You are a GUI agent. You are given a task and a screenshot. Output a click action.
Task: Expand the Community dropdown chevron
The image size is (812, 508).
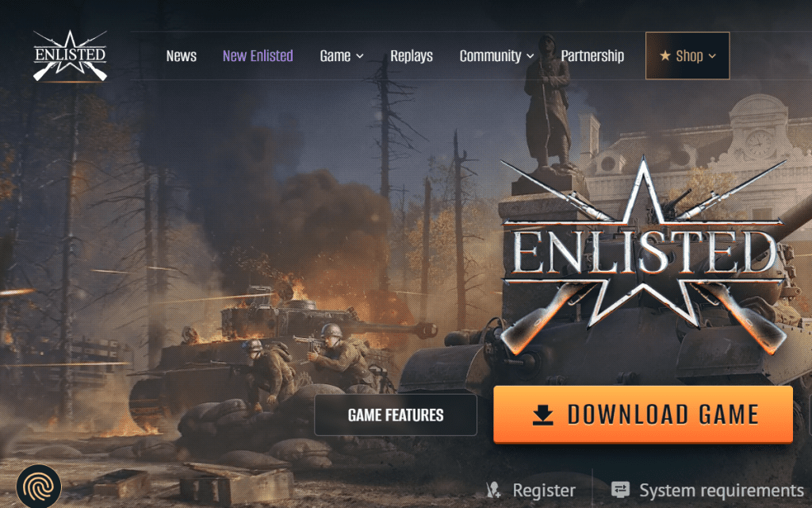click(530, 56)
